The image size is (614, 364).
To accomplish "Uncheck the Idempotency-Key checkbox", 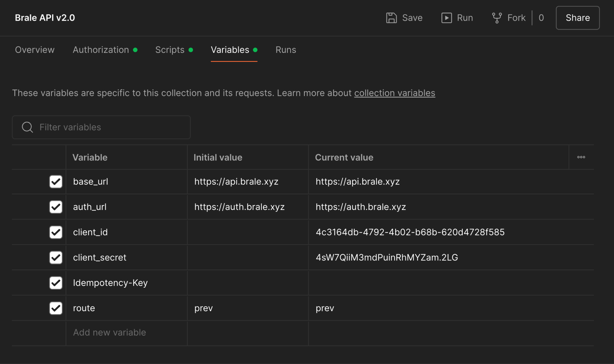I will coord(56,283).
